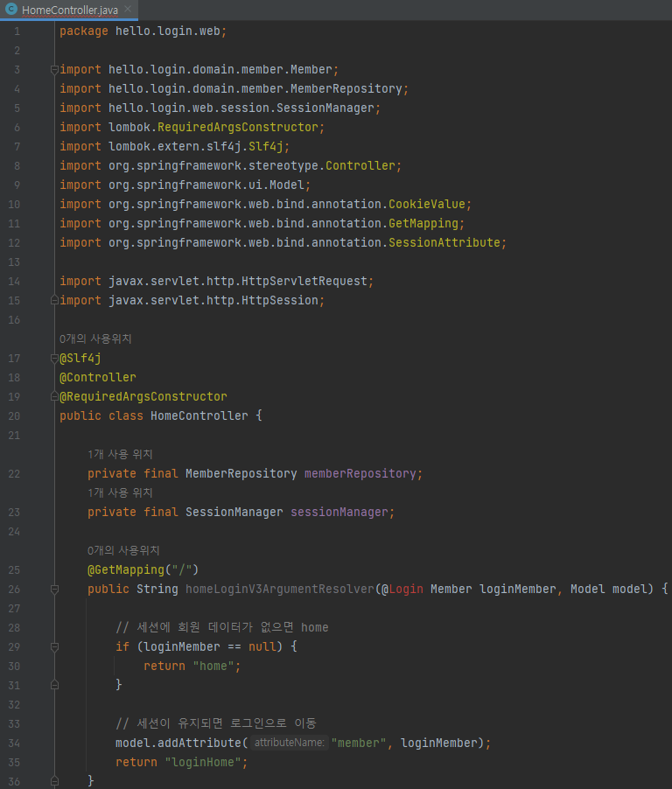Click RequiredArgsConstructor in the lombok import
The height and width of the screenshot is (789, 672).
(238, 128)
